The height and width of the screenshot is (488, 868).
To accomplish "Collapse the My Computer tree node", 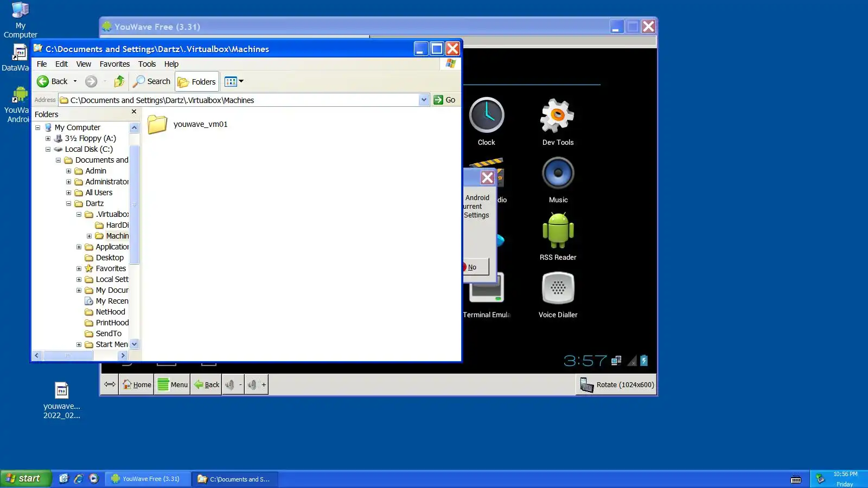I will pos(37,128).
